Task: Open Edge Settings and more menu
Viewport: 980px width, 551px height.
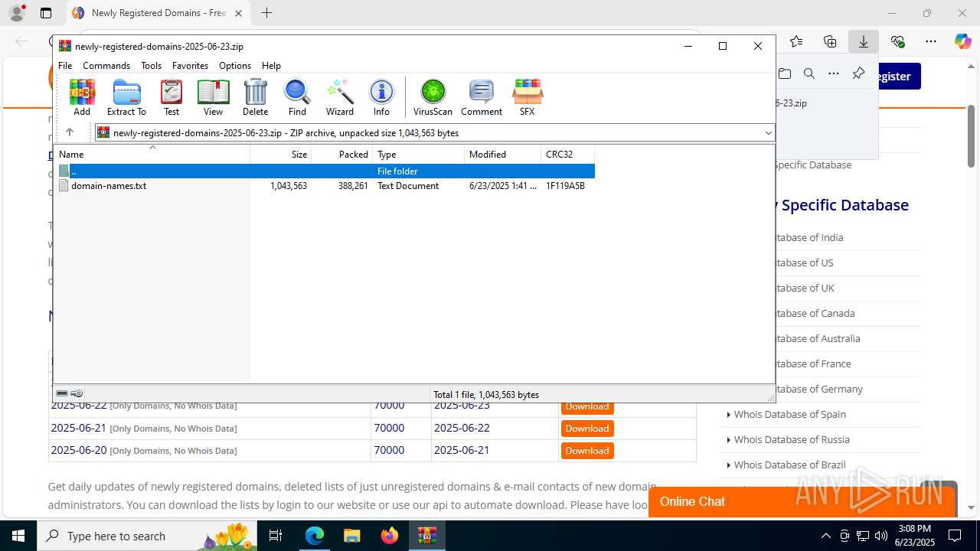Action: pyautogui.click(x=931, y=41)
